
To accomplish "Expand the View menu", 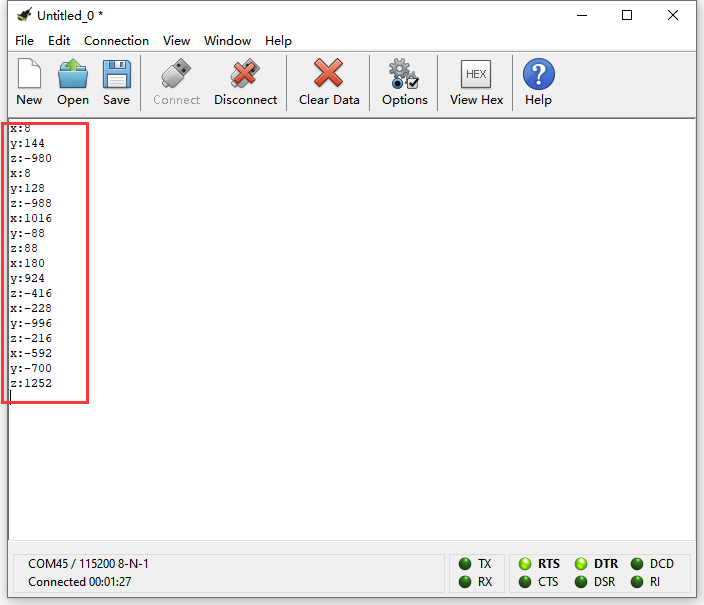I will point(176,41).
